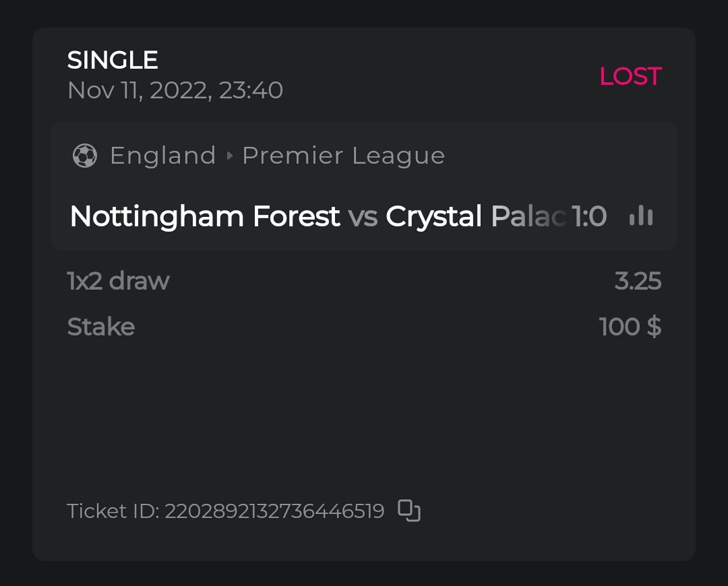Image resolution: width=728 pixels, height=586 pixels.
Task: Click the SINGLE bet type heading
Action: click(x=113, y=61)
